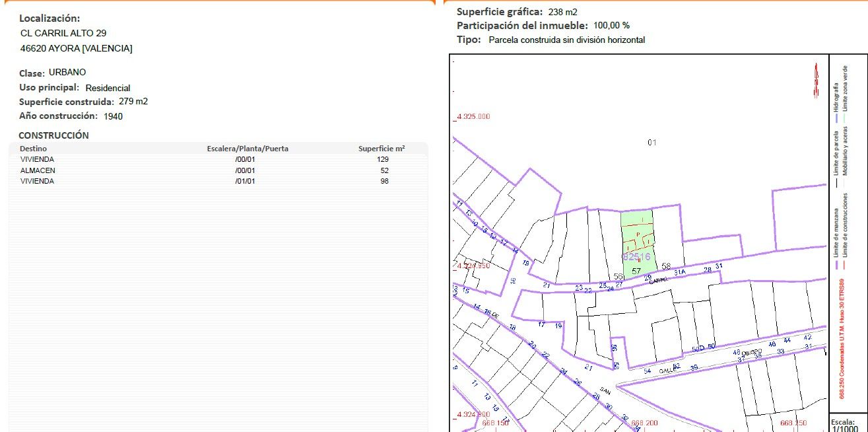Click the Superficie m² column header
Image resolution: width=868 pixels, height=432 pixels.
pyautogui.click(x=382, y=149)
